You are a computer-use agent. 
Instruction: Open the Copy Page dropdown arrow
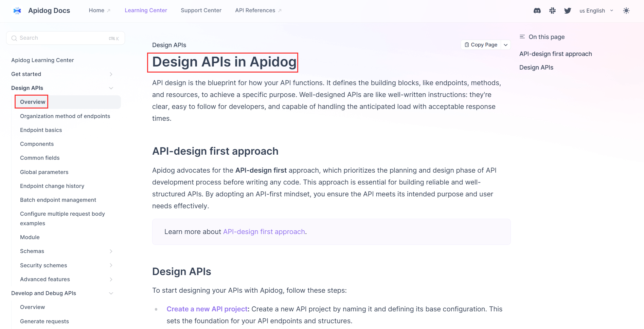[x=506, y=45]
